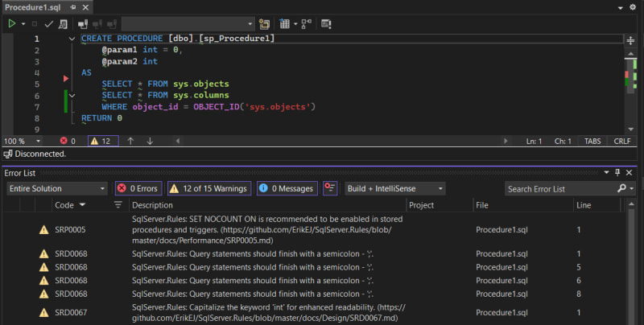
Task: Open the Execute button's dropdown arrow
Action: tap(23, 24)
